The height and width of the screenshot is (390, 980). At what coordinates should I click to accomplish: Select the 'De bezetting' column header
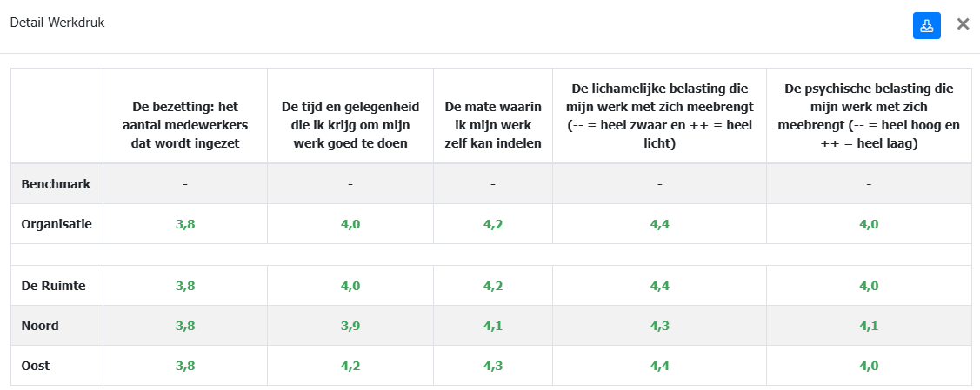click(185, 124)
